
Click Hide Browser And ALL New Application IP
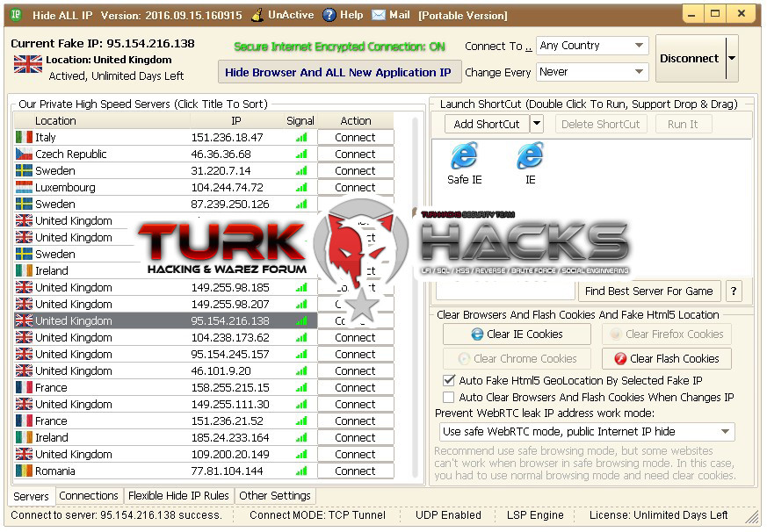(338, 72)
